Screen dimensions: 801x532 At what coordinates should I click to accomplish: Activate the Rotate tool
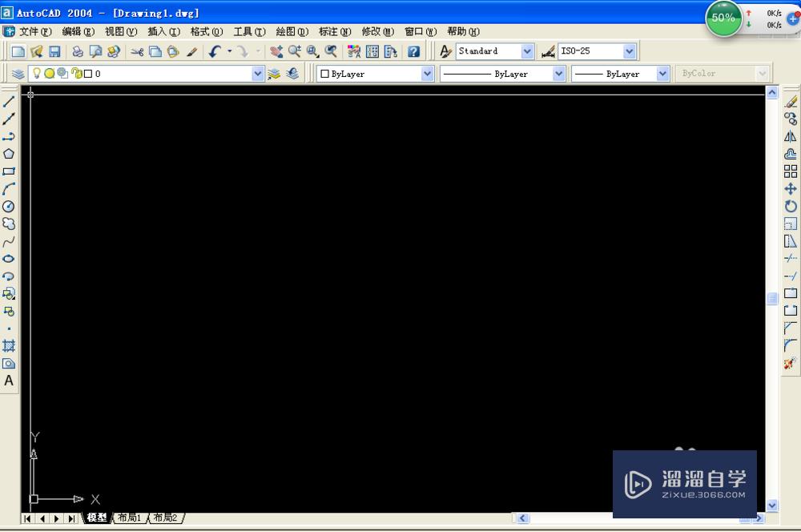click(x=791, y=206)
